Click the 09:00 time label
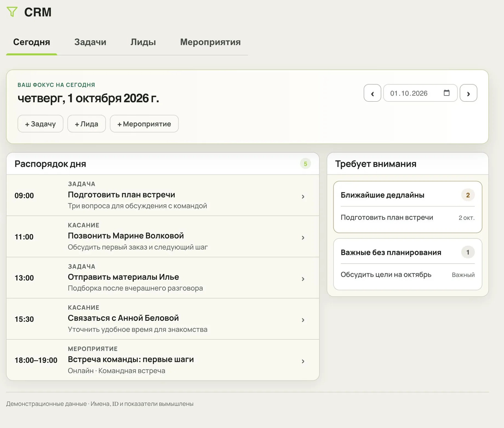The width and height of the screenshot is (504, 428). click(x=24, y=195)
